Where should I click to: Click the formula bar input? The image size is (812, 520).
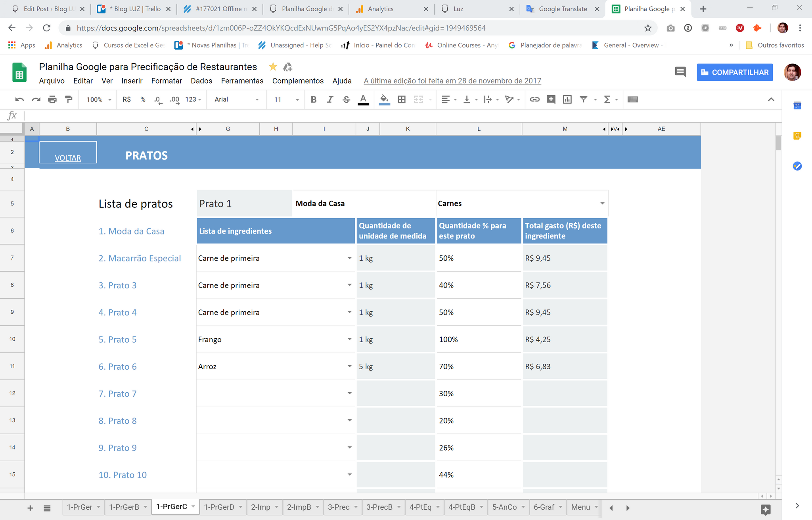(x=402, y=115)
